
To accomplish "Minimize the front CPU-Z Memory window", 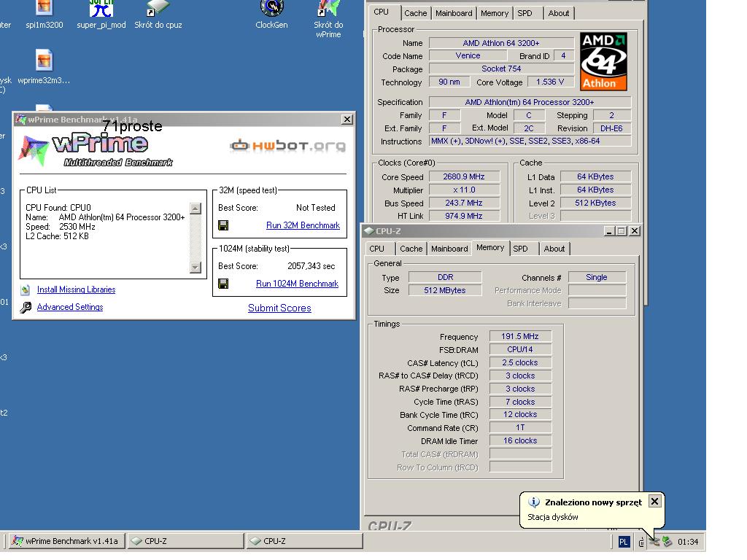I will (609, 231).
